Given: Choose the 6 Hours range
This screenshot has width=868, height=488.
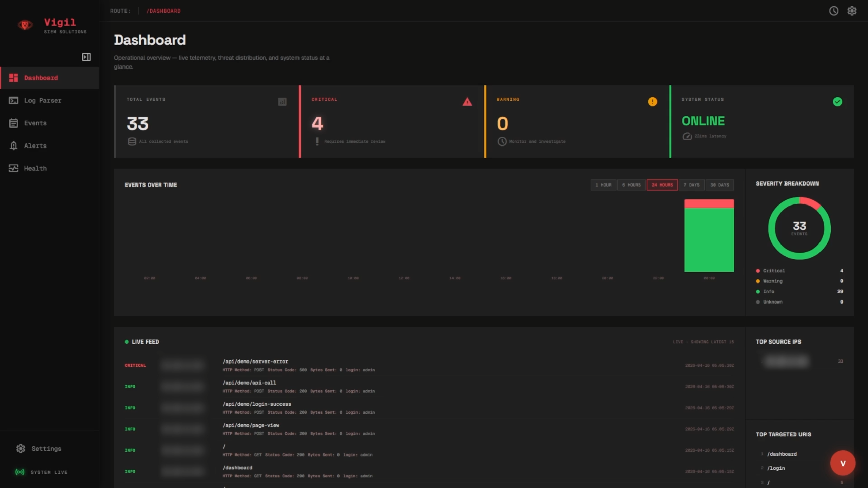Looking at the screenshot, I should coord(631,185).
